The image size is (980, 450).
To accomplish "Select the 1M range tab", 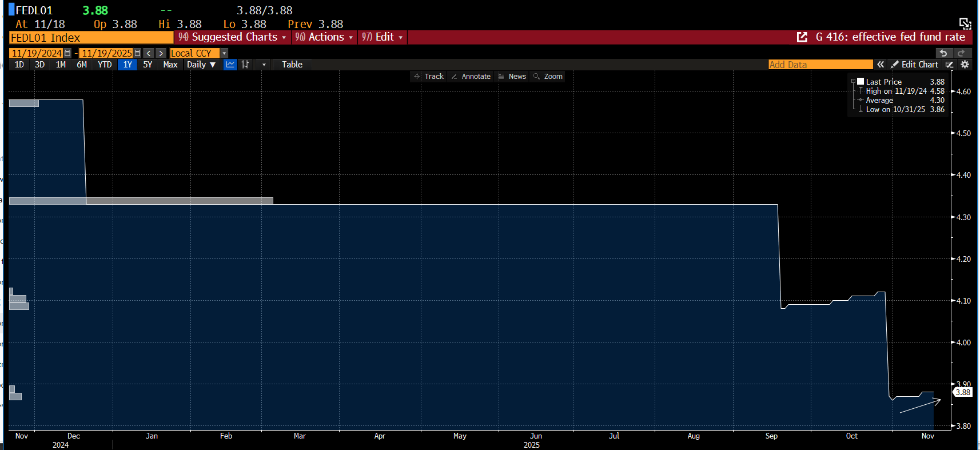I will 61,65.
